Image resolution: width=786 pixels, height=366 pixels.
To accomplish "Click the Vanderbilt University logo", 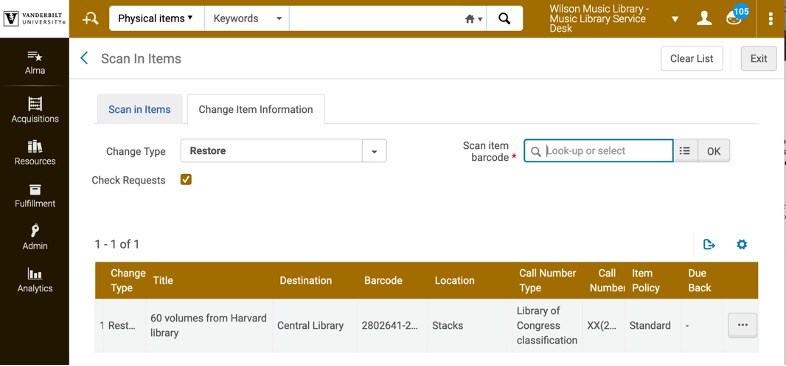I will point(35,19).
